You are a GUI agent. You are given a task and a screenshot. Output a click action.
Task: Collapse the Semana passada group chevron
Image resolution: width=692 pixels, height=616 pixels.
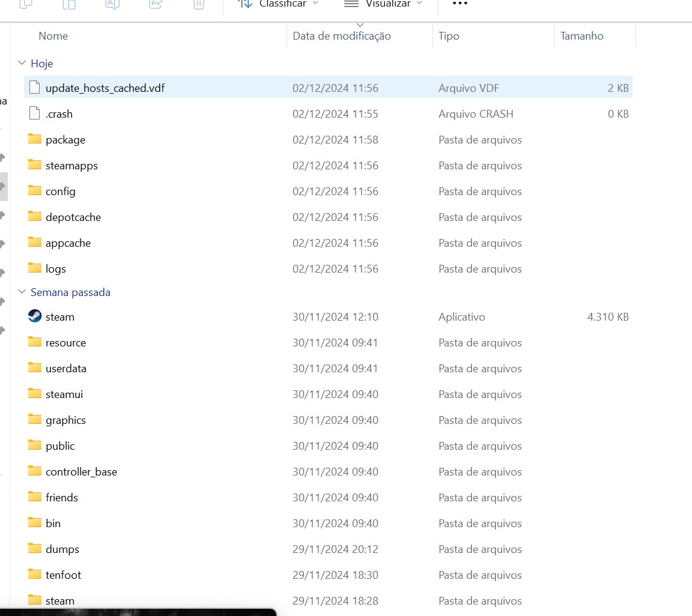coord(22,292)
